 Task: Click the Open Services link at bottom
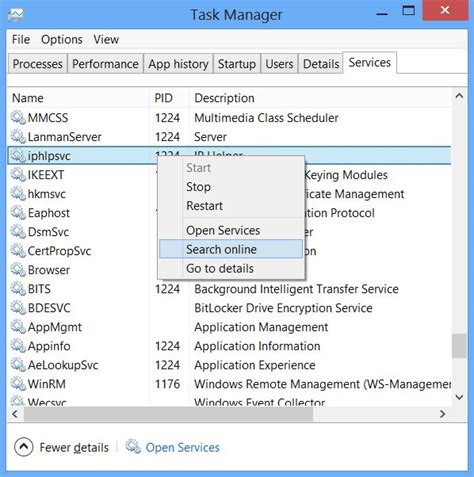pos(183,447)
